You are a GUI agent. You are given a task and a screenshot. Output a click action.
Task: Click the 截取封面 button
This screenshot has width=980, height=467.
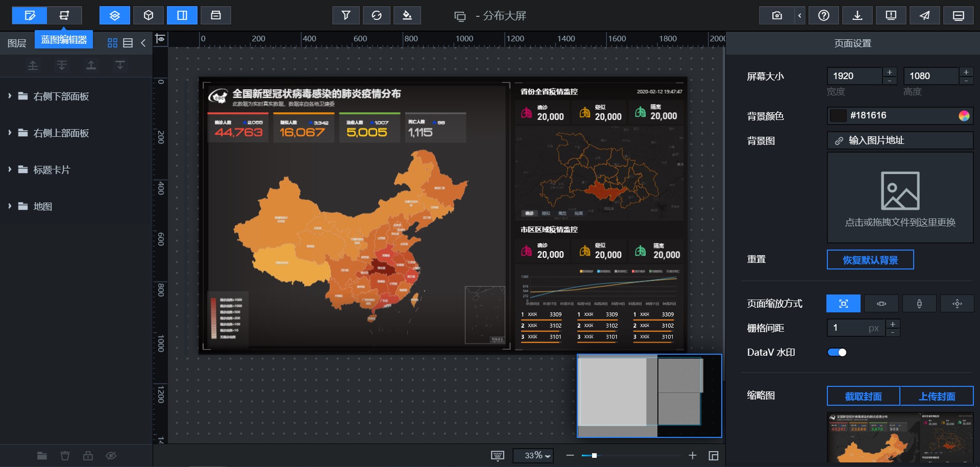[864, 396]
